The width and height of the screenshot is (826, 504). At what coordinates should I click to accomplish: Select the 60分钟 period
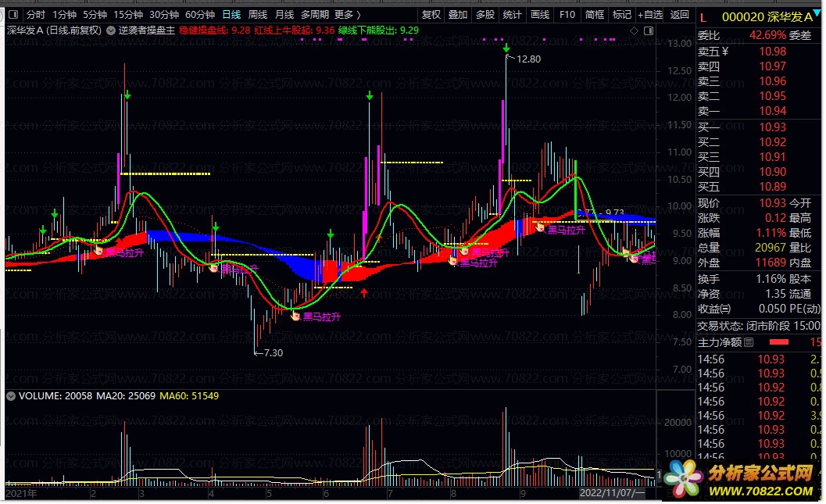[x=199, y=15]
